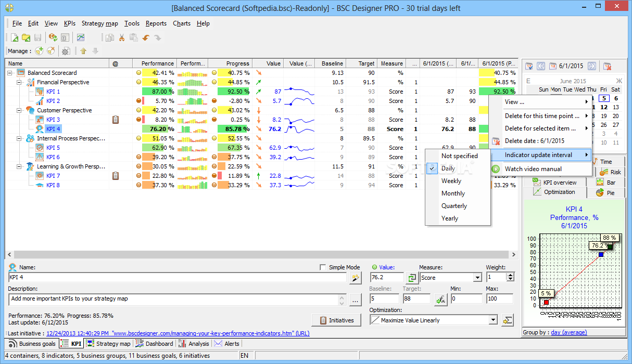Screen dimensions: 632x364
Task: Click the Initiatives button
Action: tap(337, 320)
